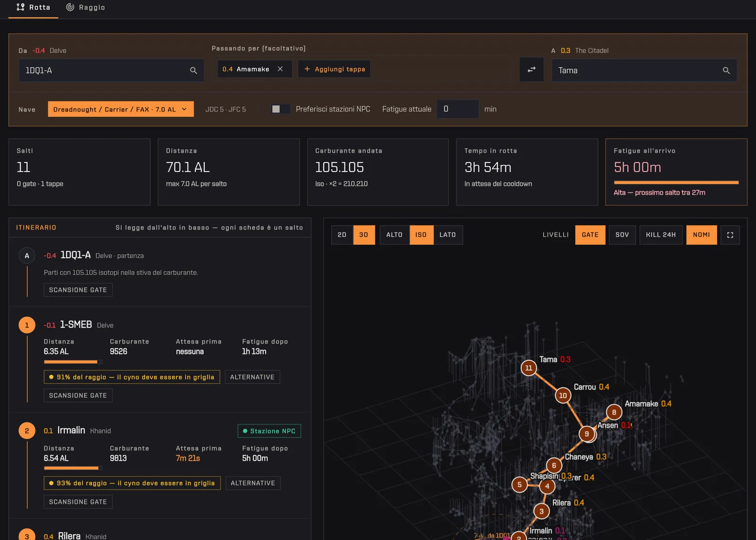Switch map to 2D mode
Screen dimensions: 756x540
coord(342,235)
